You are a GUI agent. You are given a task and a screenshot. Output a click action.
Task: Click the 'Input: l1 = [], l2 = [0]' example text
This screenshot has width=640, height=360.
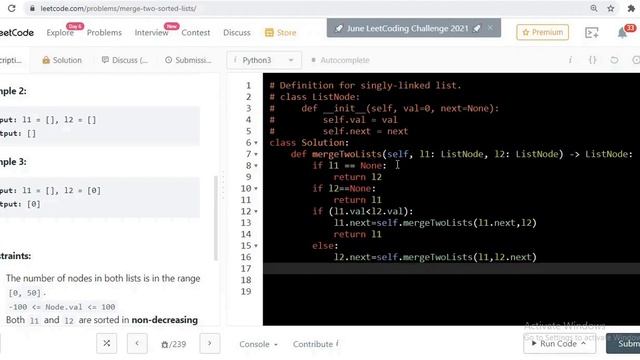click(x=50, y=190)
